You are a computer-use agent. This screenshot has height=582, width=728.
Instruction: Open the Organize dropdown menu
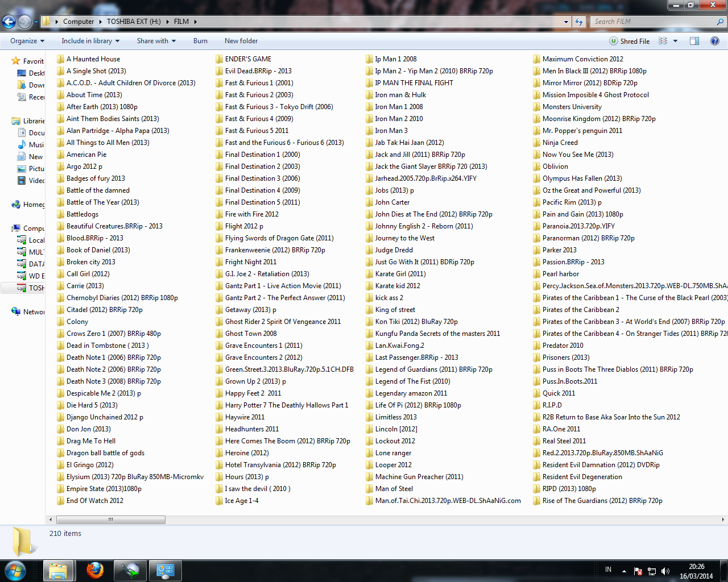point(27,41)
